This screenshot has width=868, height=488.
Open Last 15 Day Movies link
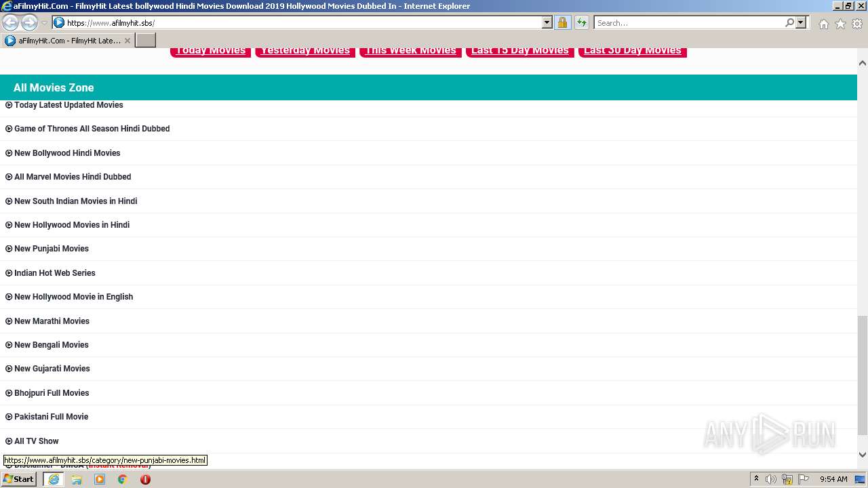click(x=520, y=50)
